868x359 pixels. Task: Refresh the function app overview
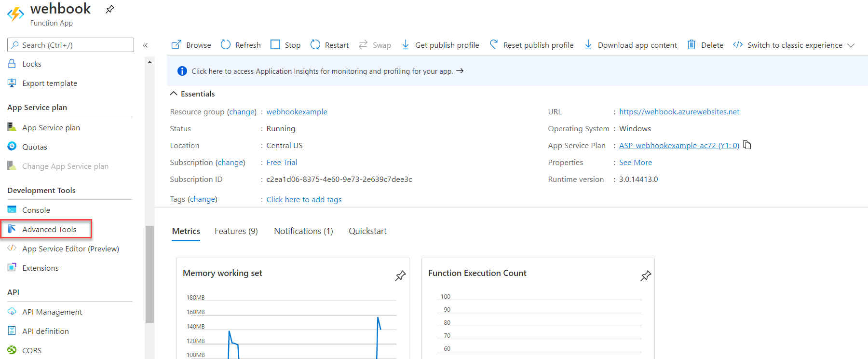point(241,45)
